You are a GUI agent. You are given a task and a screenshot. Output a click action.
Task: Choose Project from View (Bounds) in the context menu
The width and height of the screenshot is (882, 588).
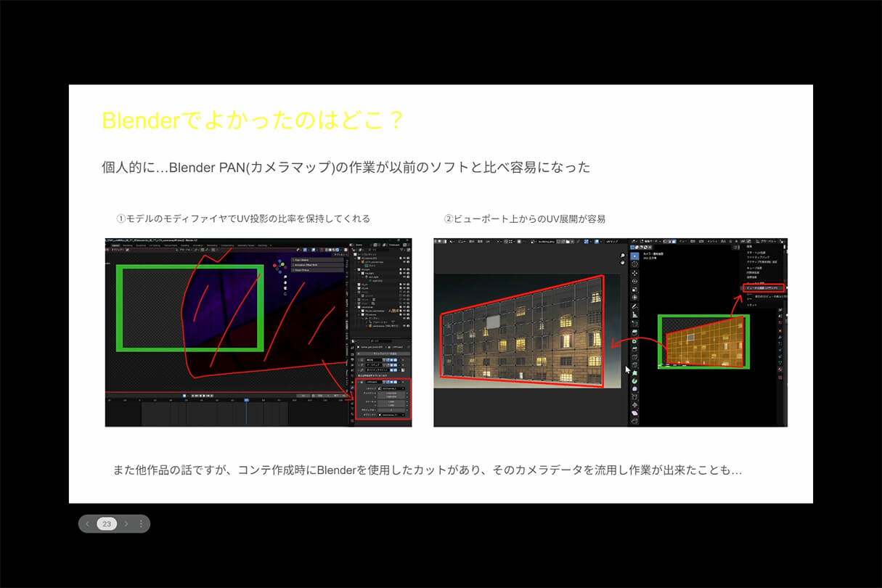click(764, 288)
